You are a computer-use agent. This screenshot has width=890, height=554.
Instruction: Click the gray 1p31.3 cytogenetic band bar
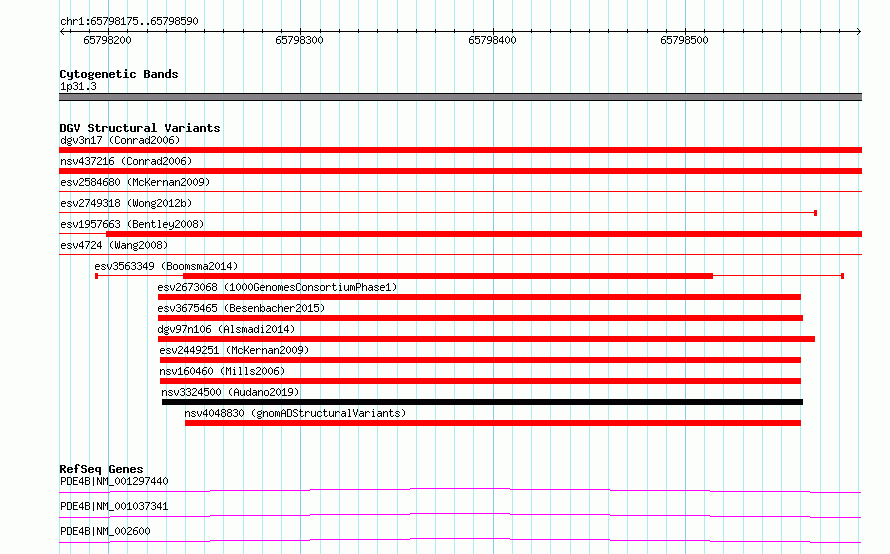pyautogui.click(x=460, y=97)
